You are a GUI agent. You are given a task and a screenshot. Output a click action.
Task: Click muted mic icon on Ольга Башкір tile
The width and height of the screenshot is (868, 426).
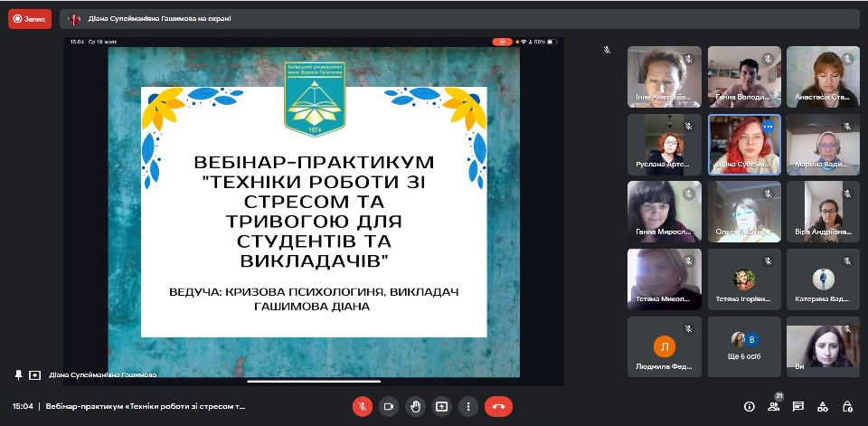pos(768,194)
